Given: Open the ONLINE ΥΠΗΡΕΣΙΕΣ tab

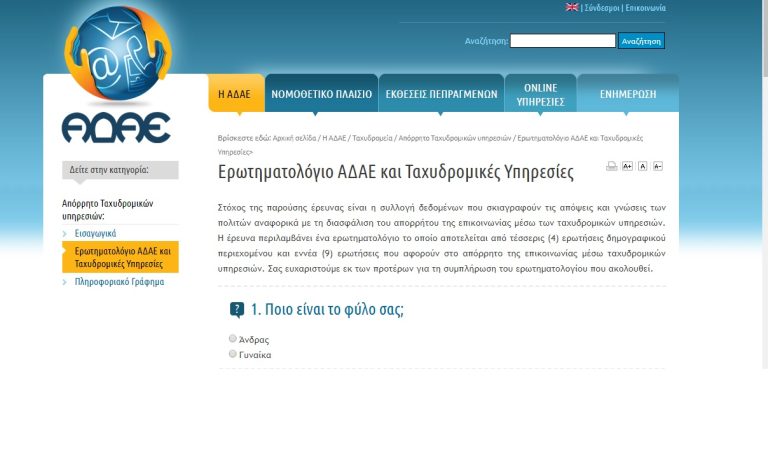Looking at the screenshot, I should tap(540, 94).
